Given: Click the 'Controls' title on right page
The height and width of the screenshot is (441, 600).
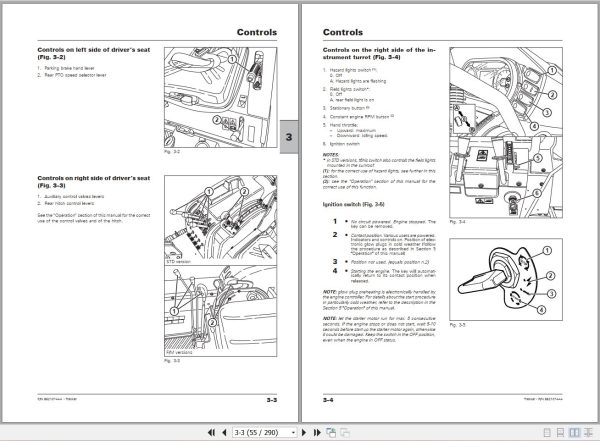Looking at the screenshot, I should point(343,32).
